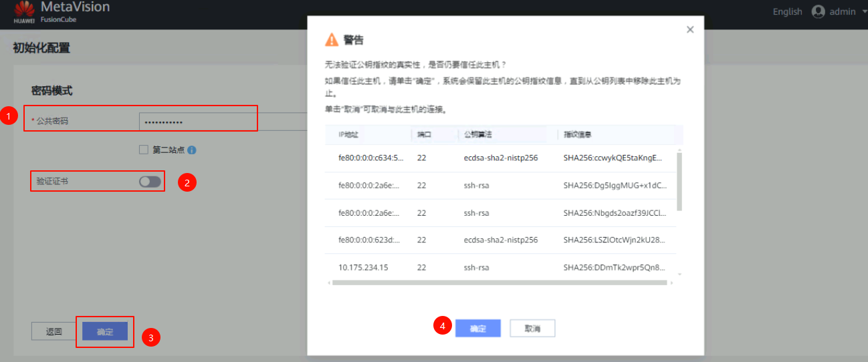The width and height of the screenshot is (868, 362).
Task: Expand the admin dropdown arrow
Action: pyautogui.click(x=864, y=11)
